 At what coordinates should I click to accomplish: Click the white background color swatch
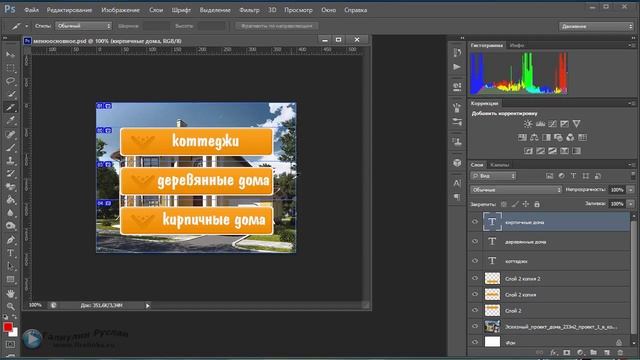pyautogui.click(x=14, y=333)
